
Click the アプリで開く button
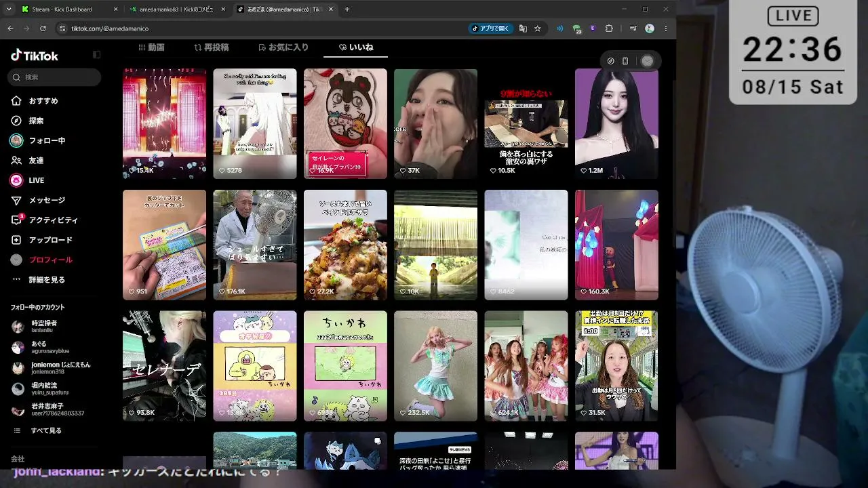[490, 28]
